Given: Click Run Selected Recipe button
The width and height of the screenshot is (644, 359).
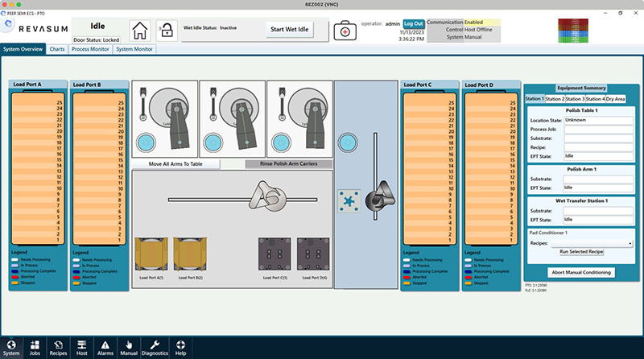Looking at the screenshot, I should 581,252.
